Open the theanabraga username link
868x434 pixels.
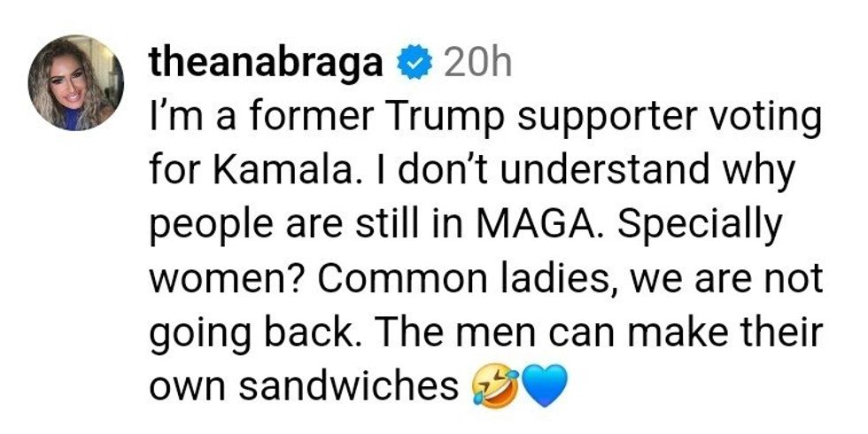(267, 65)
